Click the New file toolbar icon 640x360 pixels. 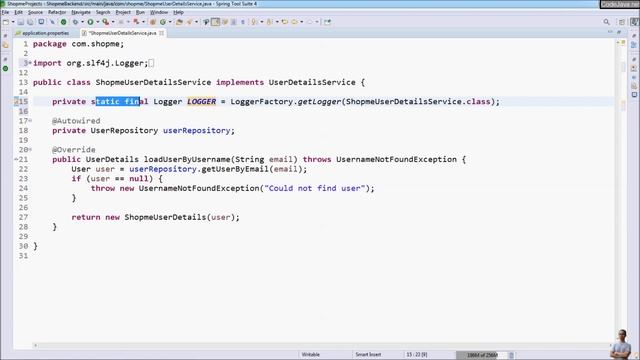point(6,22)
